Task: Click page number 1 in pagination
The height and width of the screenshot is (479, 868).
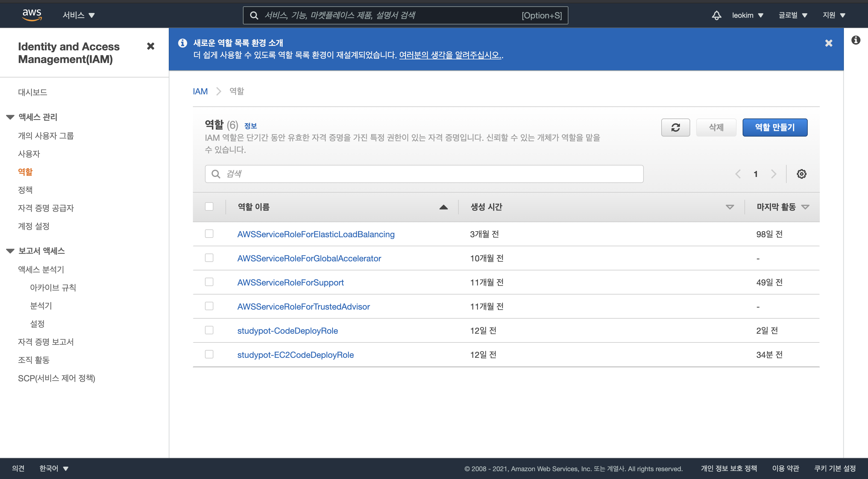Action: (756, 174)
